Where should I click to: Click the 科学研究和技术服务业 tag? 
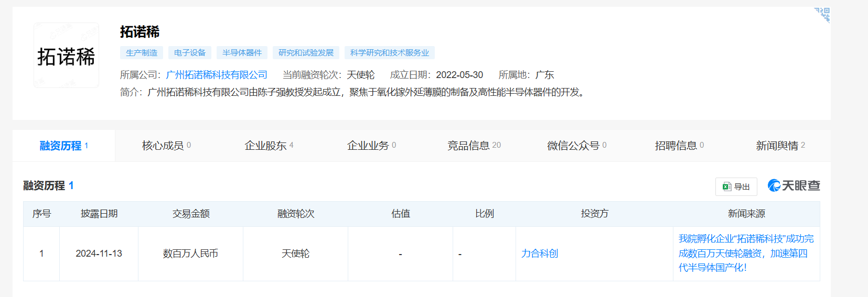[390, 53]
